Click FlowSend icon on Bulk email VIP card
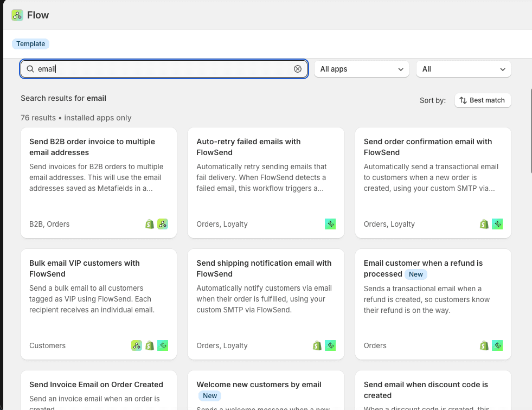The image size is (532, 410). point(163,345)
